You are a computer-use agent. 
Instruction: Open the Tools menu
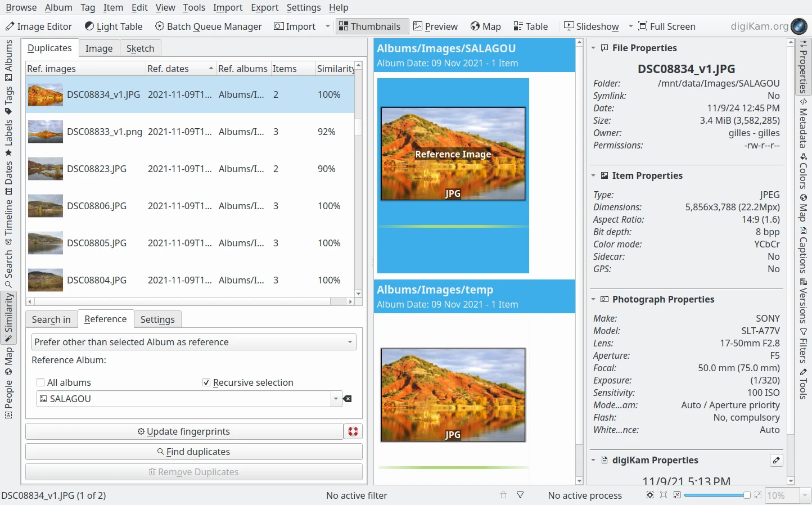[x=193, y=7]
